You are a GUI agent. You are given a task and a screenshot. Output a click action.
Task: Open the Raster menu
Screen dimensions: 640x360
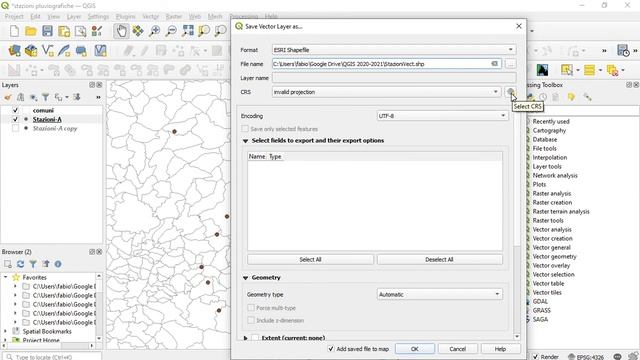tap(173, 16)
